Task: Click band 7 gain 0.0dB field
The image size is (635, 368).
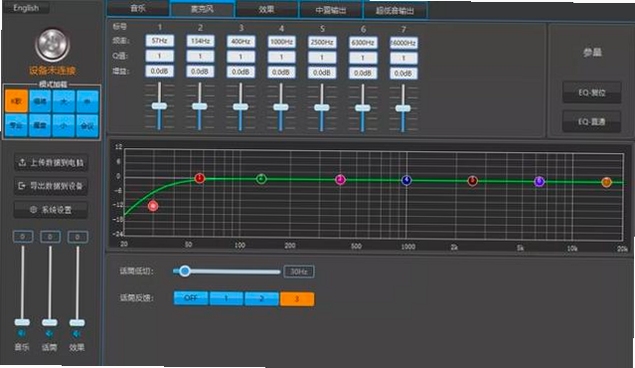Action: tap(404, 73)
